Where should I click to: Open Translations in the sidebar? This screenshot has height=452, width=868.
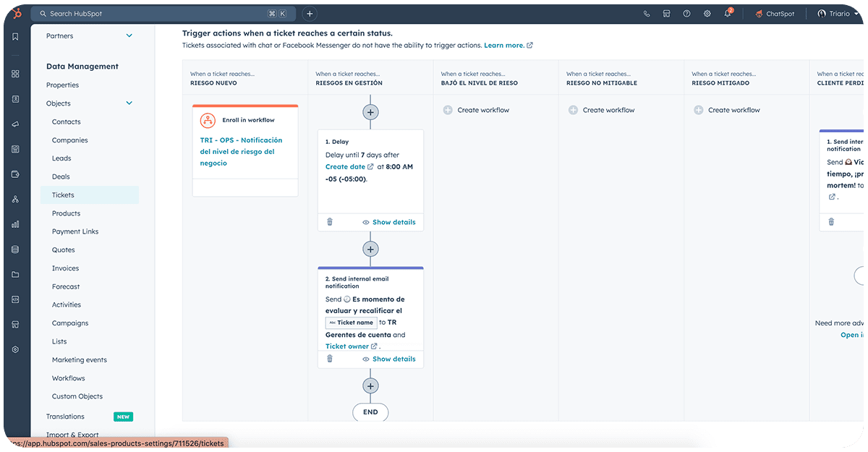pyautogui.click(x=65, y=417)
